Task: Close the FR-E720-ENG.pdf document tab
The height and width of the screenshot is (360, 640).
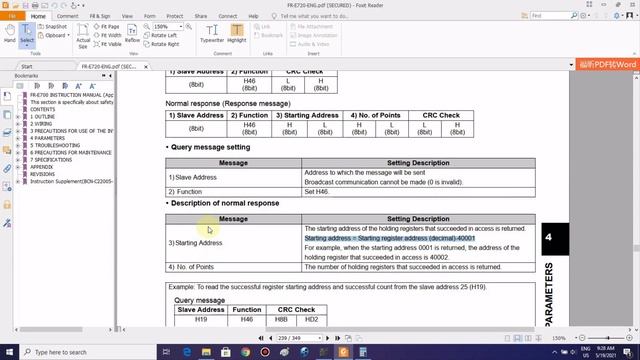Action: coord(146,67)
